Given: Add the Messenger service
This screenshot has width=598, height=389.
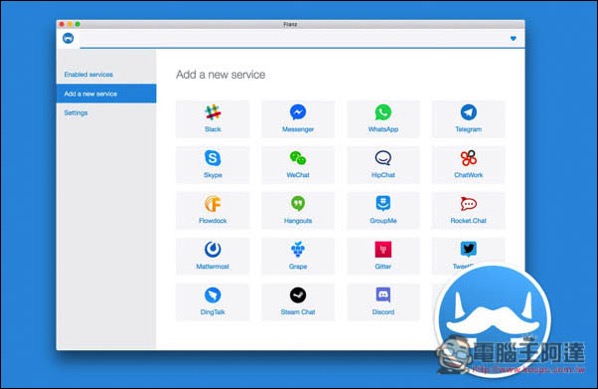Looking at the screenshot, I should (298, 119).
